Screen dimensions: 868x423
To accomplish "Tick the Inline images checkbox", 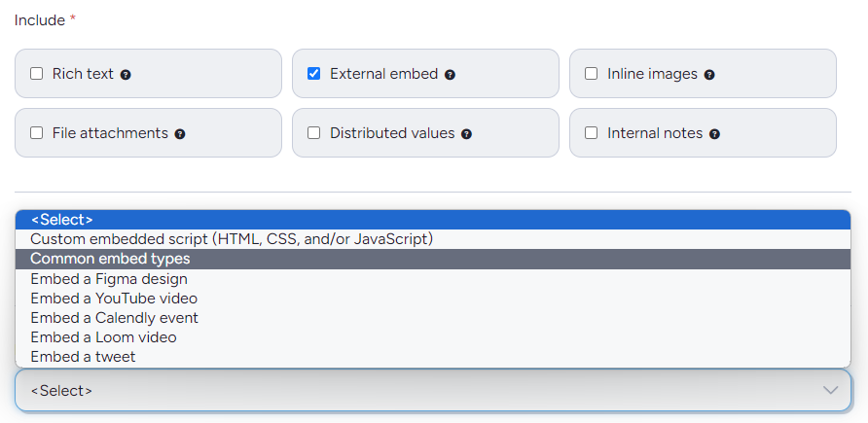I will 592,74.
